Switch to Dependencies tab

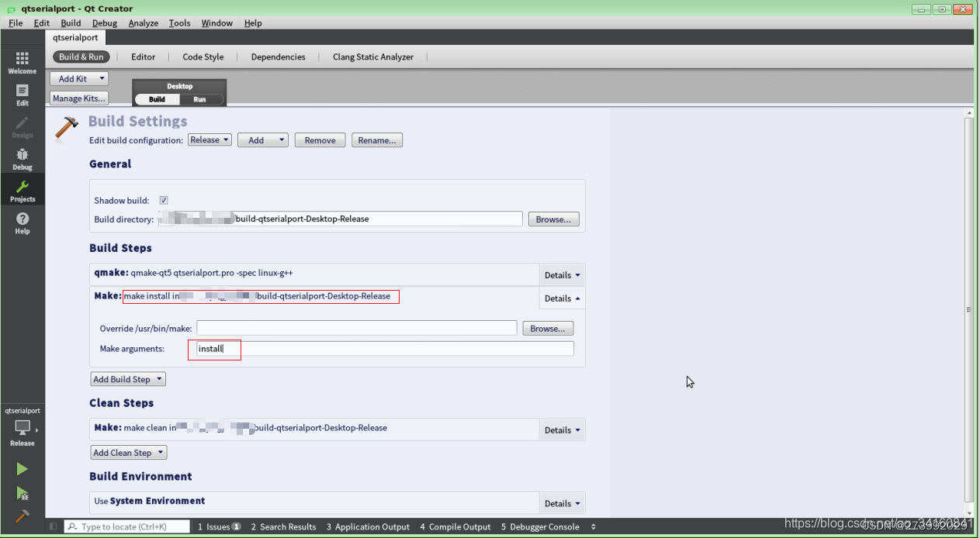(279, 57)
